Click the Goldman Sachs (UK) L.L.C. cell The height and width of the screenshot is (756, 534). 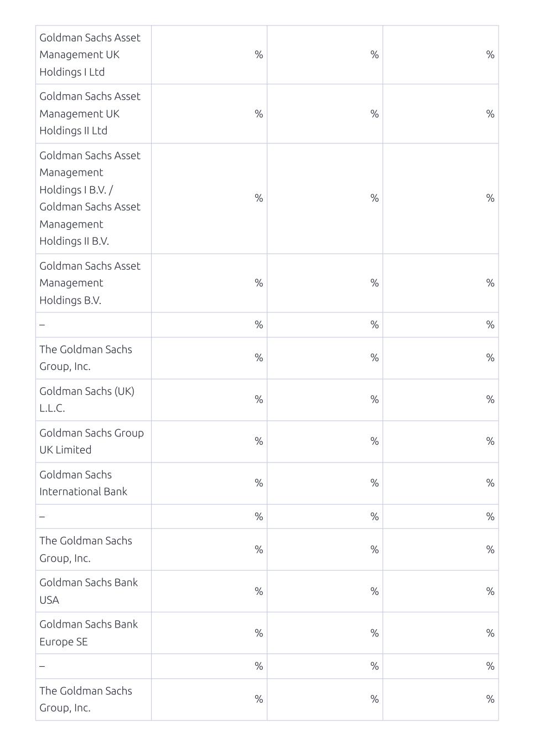(x=93, y=399)
